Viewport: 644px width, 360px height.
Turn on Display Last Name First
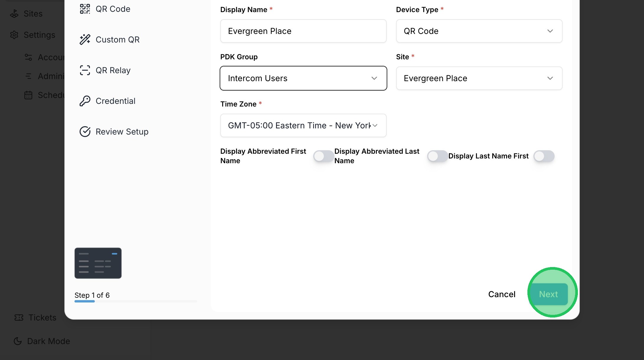click(544, 156)
